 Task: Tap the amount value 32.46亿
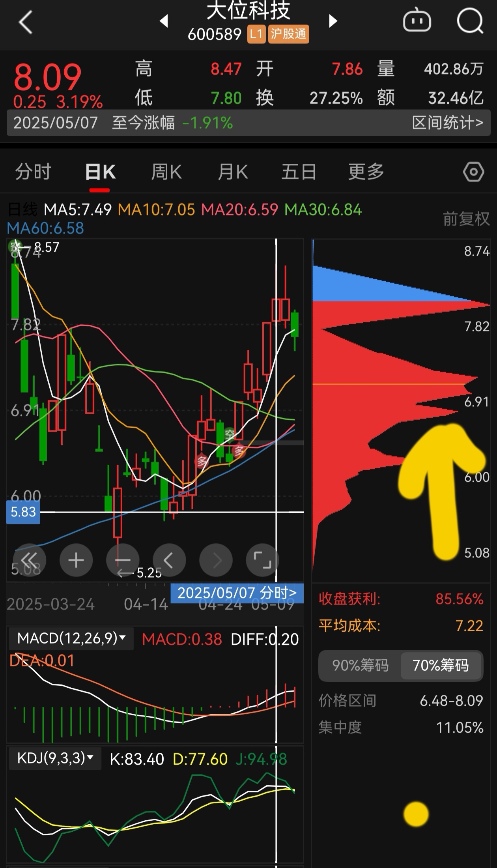tap(456, 98)
